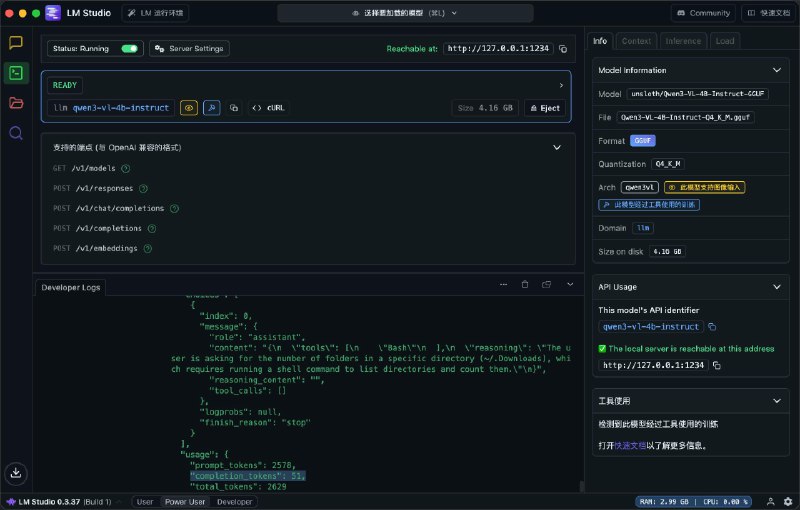Click the vision eye icon beside model name
The image size is (800, 510).
188,108
